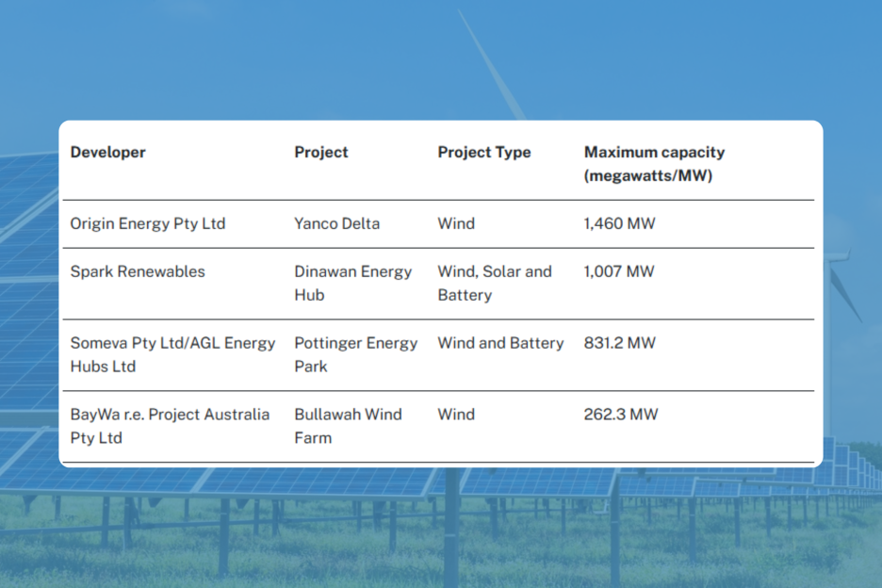Select the Someva Pty Ltd/AGL Energy Hubs cell
The width and height of the screenshot is (882, 588).
[172, 354]
